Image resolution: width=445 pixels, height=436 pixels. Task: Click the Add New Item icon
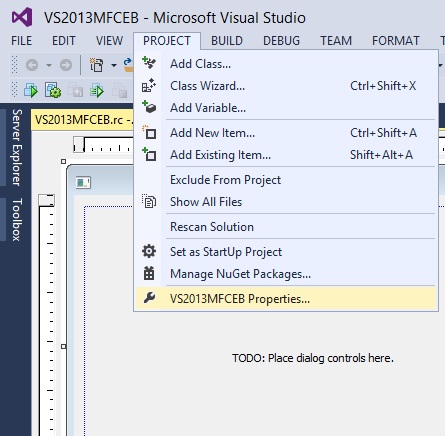[149, 132]
